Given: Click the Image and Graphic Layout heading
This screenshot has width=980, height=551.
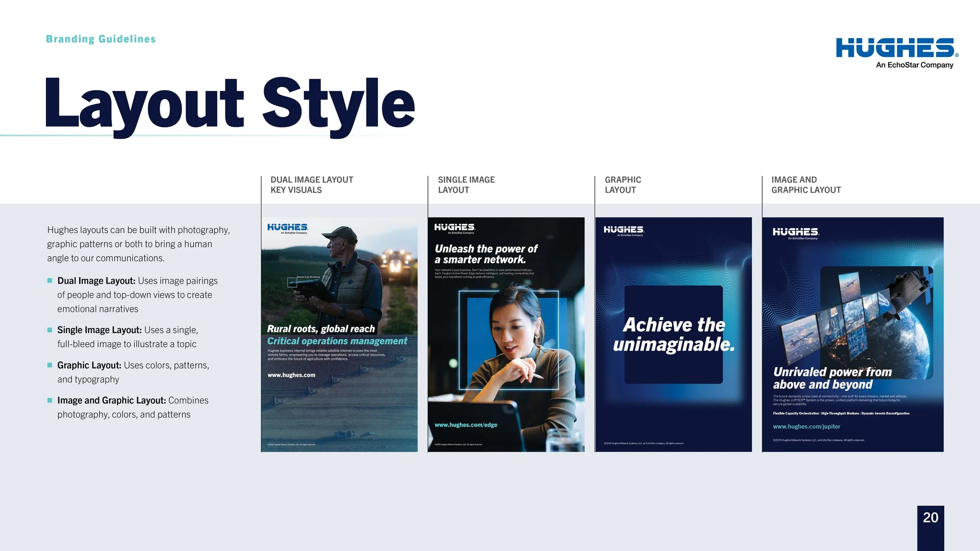Looking at the screenshot, I should [806, 185].
